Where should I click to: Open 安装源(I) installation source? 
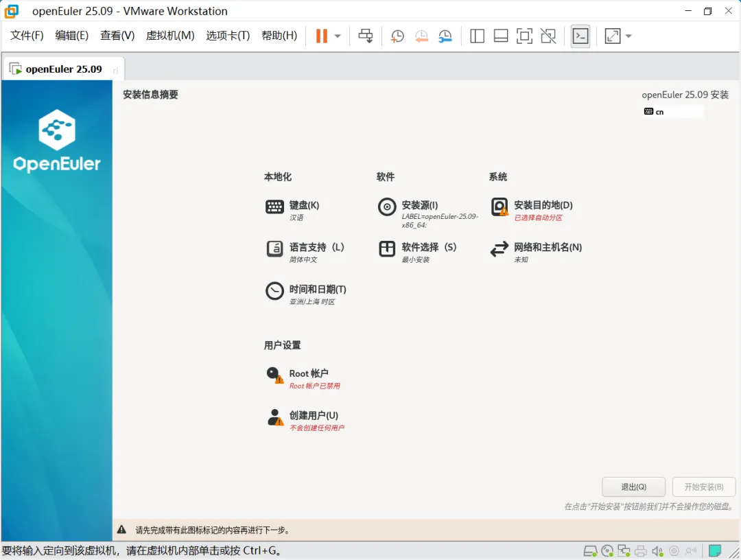coord(427,213)
